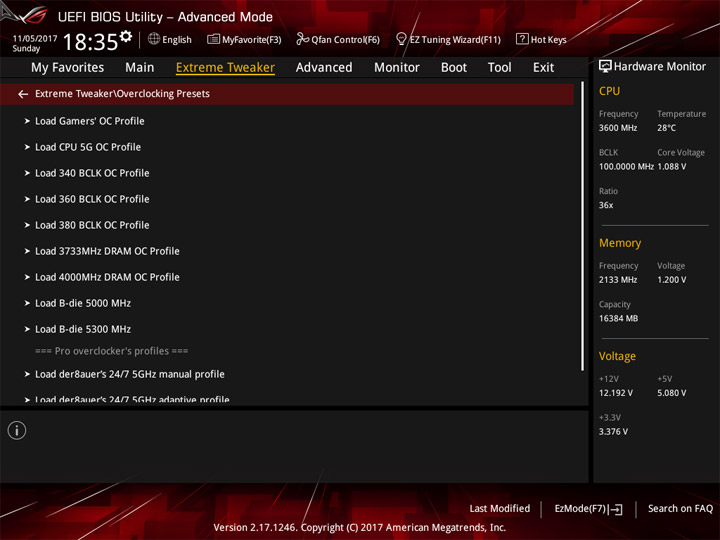
Task: Click the Ratio value 36x
Action: point(606,205)
